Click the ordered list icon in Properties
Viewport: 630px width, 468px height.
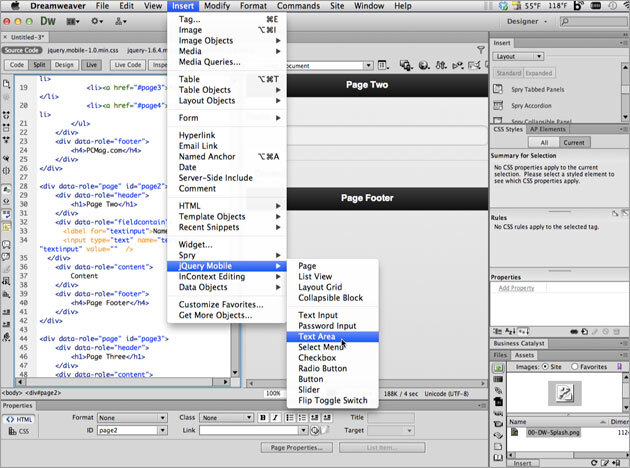(x=302, y=418)
